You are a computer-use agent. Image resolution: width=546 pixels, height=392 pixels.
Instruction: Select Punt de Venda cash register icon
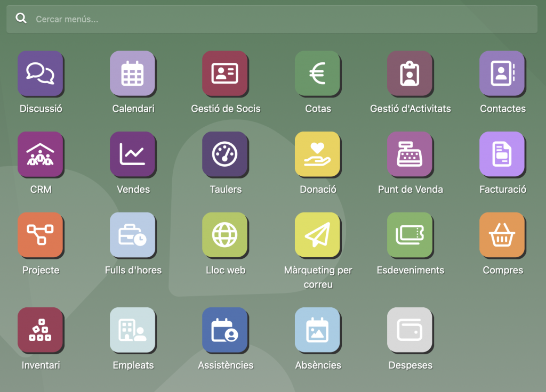point(410,154)
